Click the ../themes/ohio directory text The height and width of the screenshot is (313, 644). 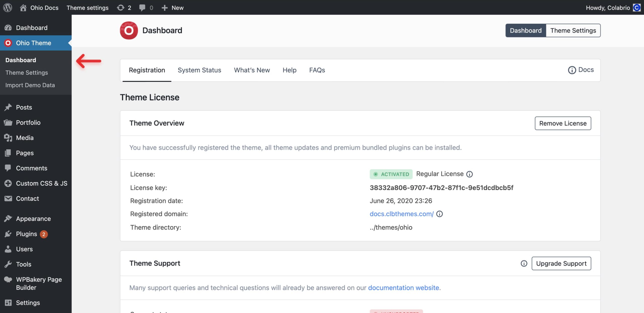(x=391, y=228)
